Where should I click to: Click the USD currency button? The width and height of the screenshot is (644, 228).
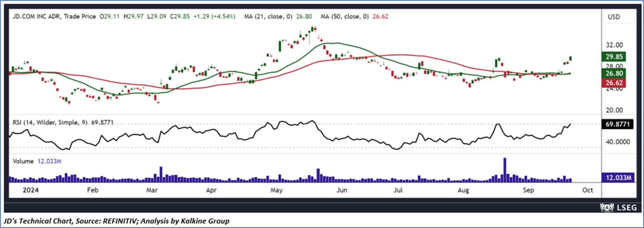(x=619, y=17)
